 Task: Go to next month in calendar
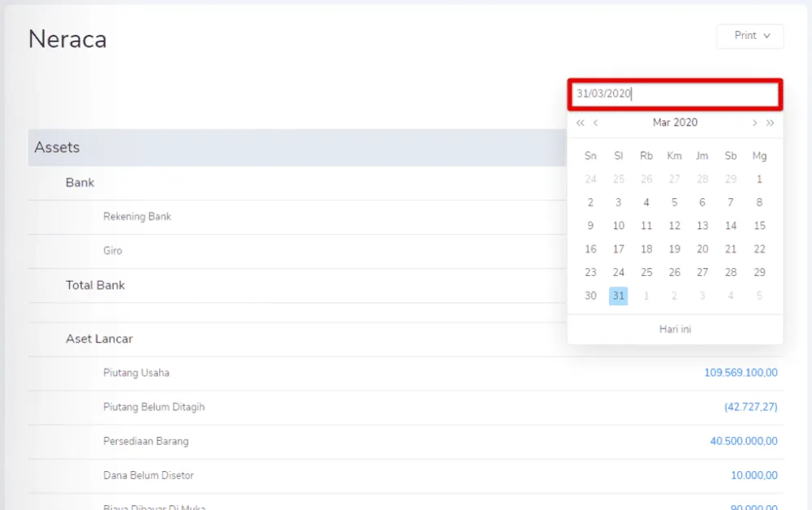(x=754, y=123)
